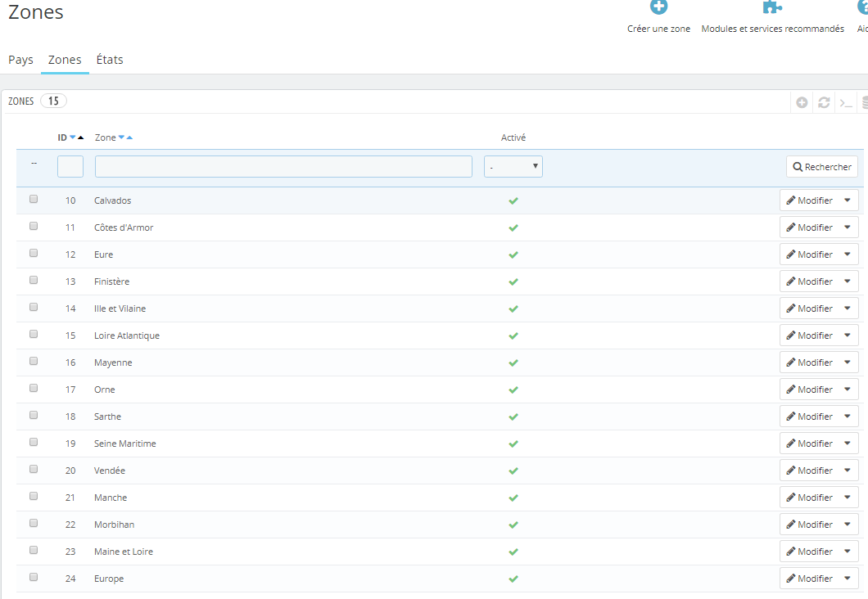Click the Europe zone name cell
The image size is (868, 599).
(109, 579)
